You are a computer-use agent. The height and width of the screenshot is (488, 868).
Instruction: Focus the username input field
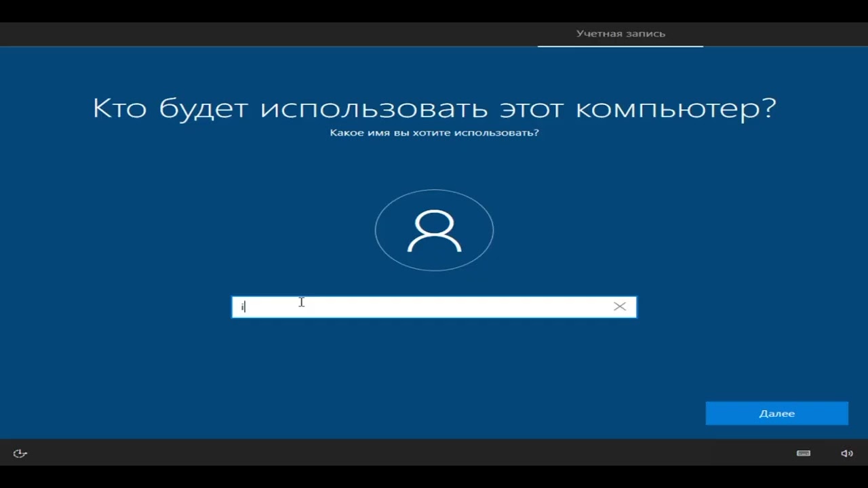point(434,307)
